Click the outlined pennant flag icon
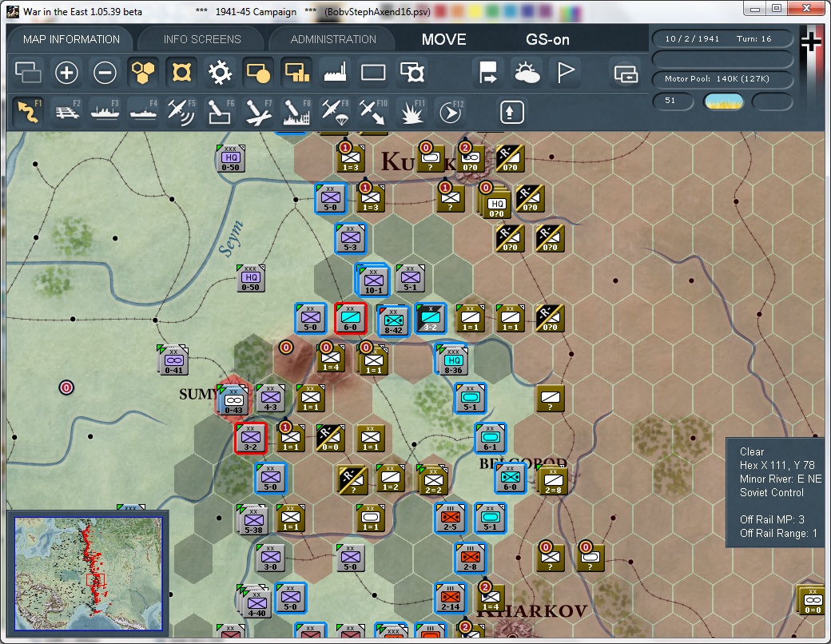This screenshot has height=644, width=831. coord(565,72)
